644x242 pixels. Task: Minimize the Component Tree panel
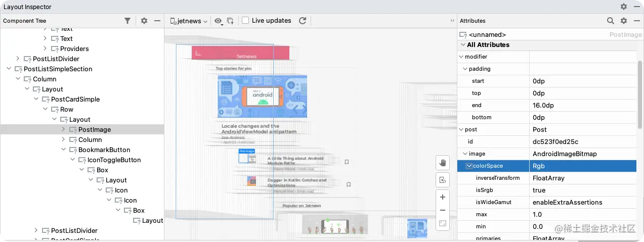[x=157, y=21]
